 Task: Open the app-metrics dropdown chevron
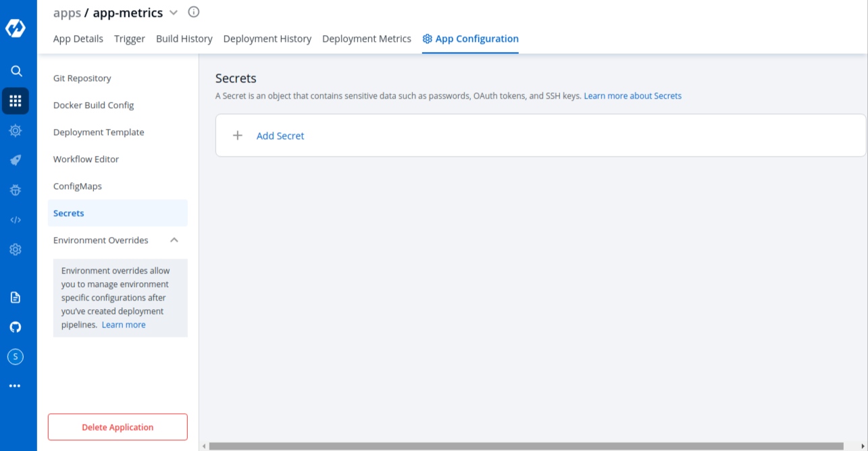(174, 13)
